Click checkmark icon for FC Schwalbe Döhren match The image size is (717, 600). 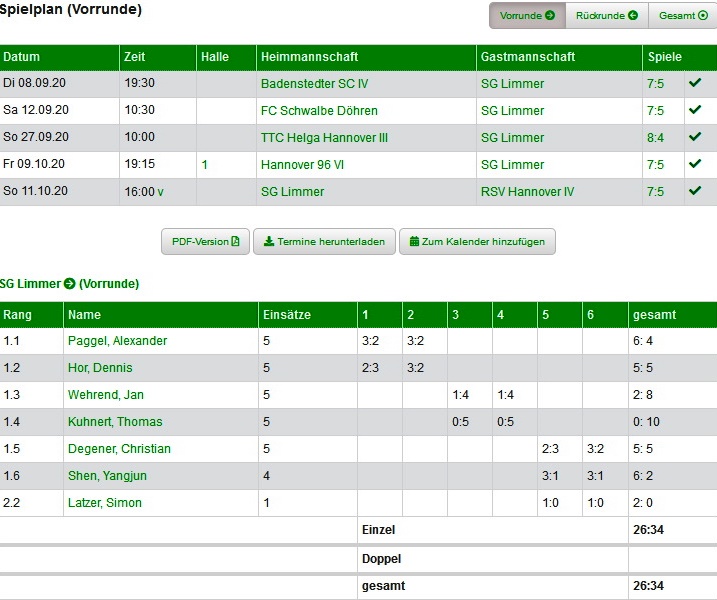tap(695, 110)
